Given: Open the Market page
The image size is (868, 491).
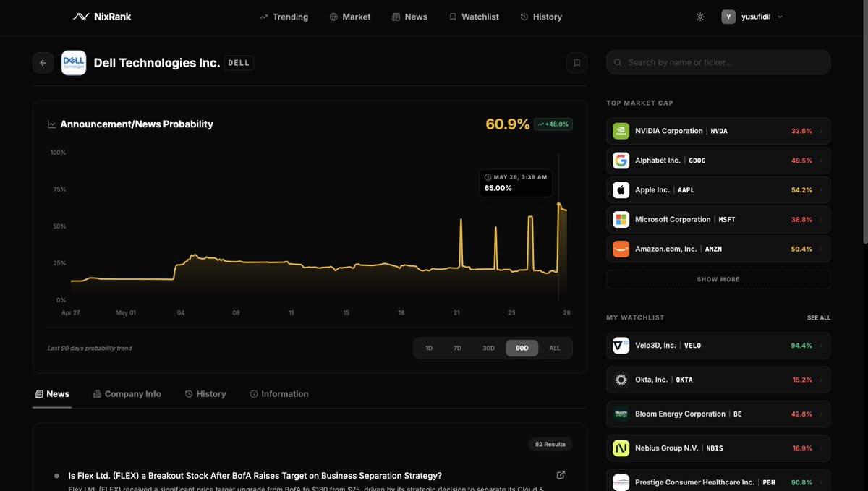Looking at the screenshot, I should coord(350,17).
